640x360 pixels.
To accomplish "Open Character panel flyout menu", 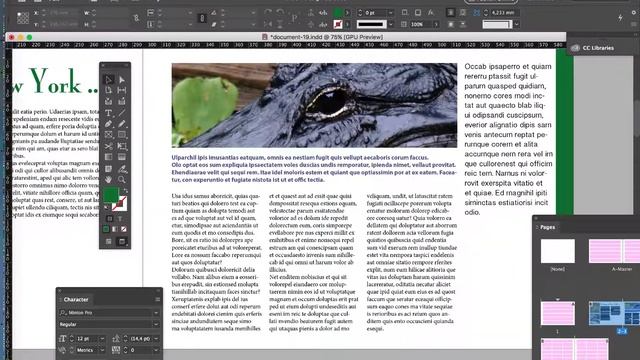I will [157, 300].
